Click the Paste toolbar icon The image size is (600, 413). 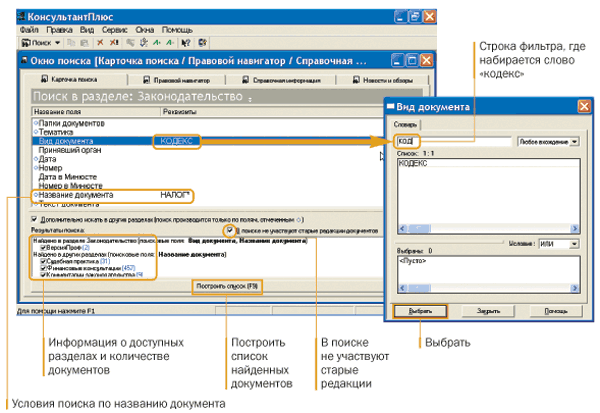click(x=84, y=42)
